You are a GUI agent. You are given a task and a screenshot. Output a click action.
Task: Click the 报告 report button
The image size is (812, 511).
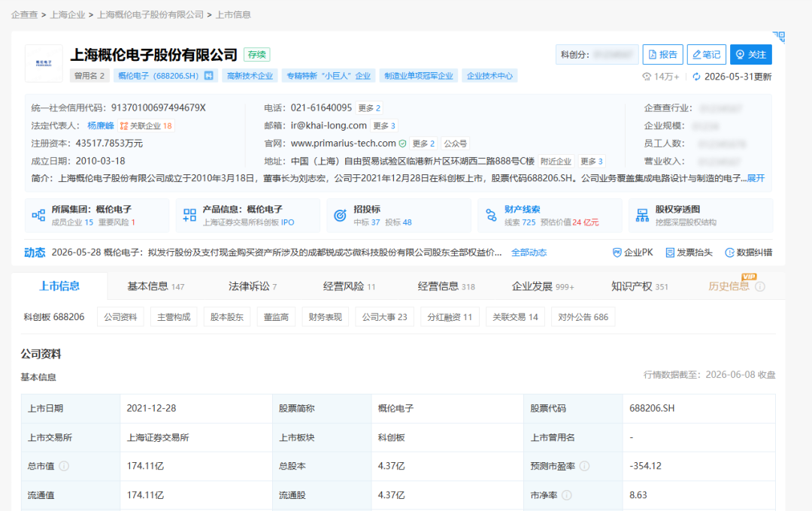pos(663,54)
